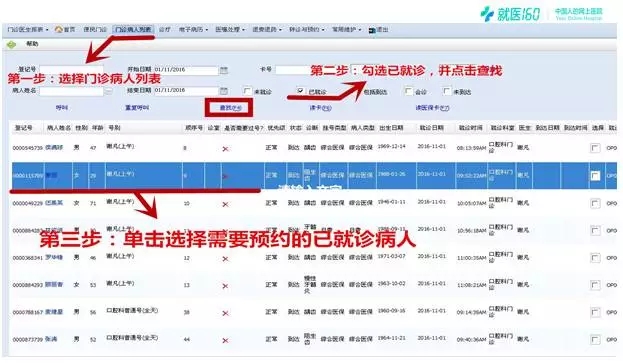Tick the 会诊 checkbox
The height and width of the screenshot is (363, 623).
coord(408,91)
